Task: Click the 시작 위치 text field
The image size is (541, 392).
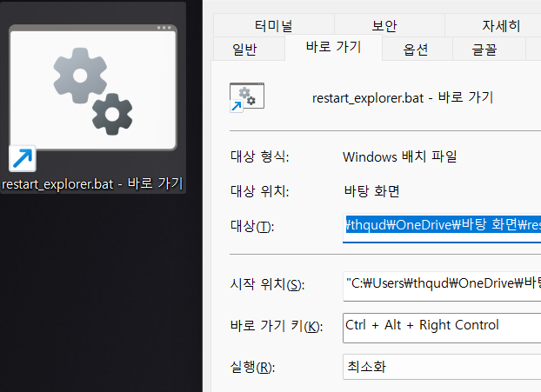Action: coord(442,283)
